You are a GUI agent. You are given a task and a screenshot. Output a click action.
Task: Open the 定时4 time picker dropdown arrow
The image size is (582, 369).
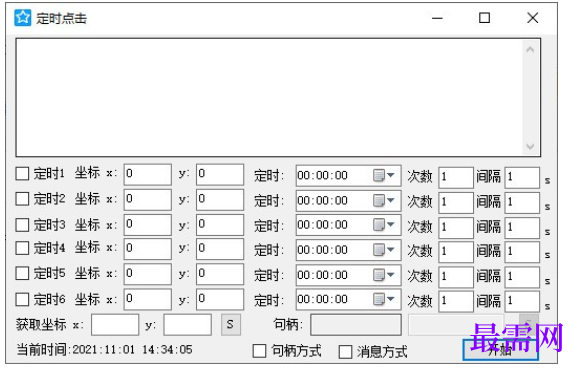point(390,250)
